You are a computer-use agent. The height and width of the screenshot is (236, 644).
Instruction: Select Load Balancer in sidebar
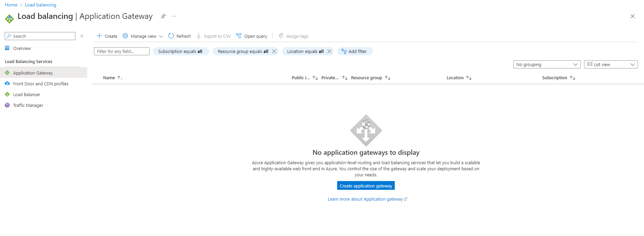point(26,94)
